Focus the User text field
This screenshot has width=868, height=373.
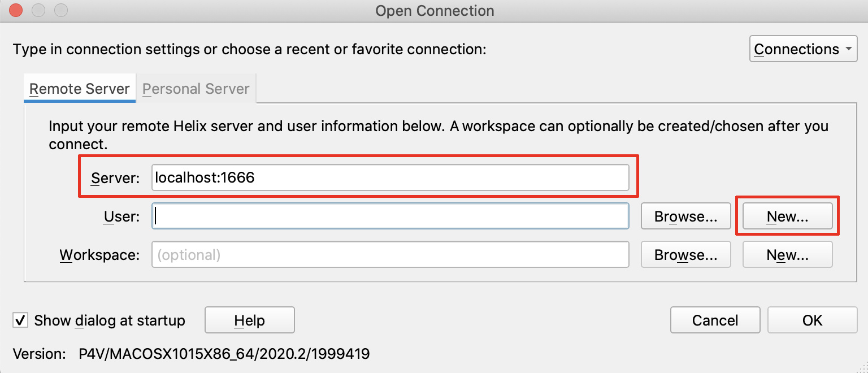(x=390, y=216)
